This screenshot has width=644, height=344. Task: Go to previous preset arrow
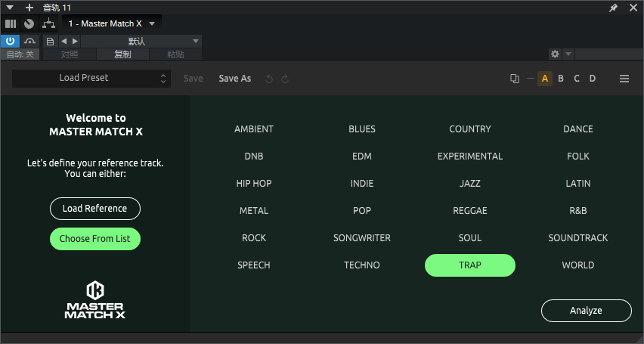point(63,42)
